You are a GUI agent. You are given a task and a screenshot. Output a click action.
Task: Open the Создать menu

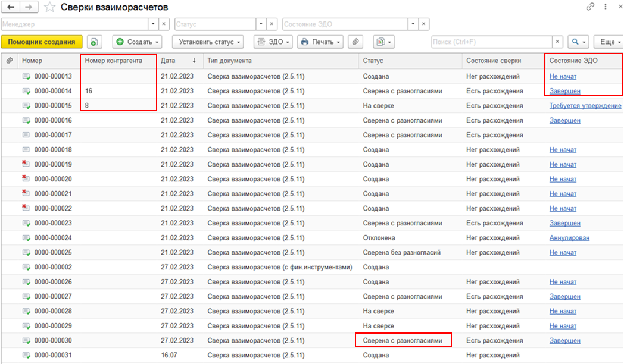pyautogui.click(x=138, y=42)
